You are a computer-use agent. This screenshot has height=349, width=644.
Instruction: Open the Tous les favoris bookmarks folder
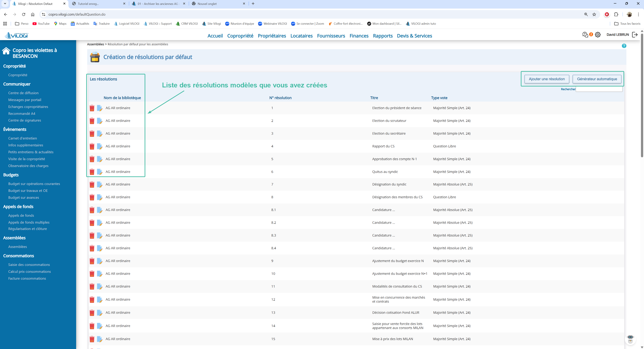coord(627,24)
